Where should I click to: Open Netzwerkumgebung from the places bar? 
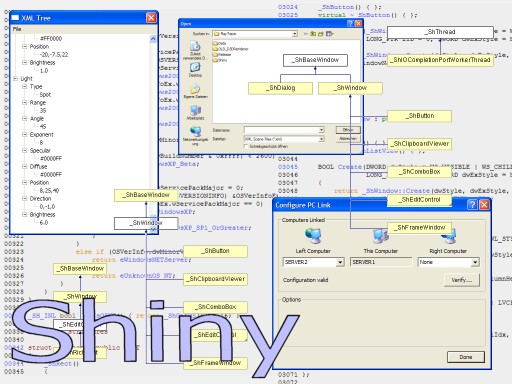point(195,136)
